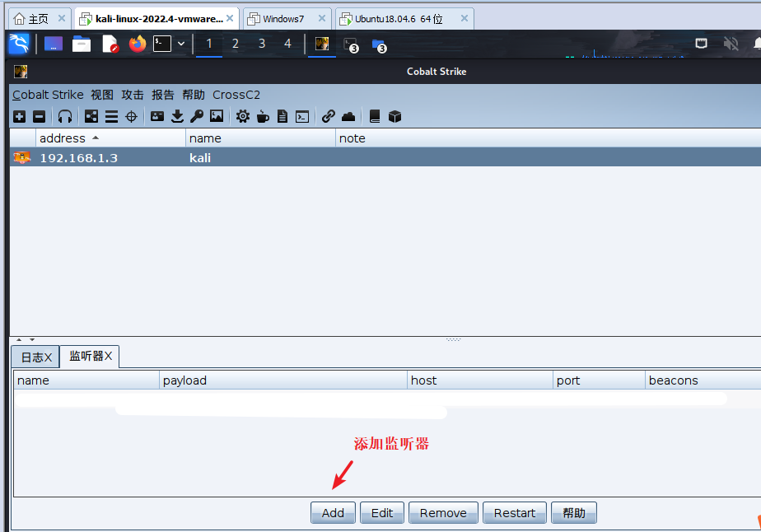Switch to workspace 2

tap(235, 44)
